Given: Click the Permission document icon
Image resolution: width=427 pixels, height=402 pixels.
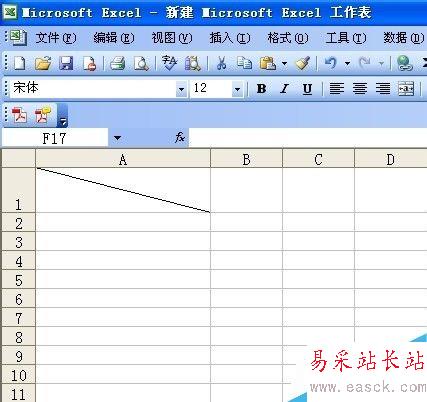Looking at the screenshot, I should click(89, 63).
